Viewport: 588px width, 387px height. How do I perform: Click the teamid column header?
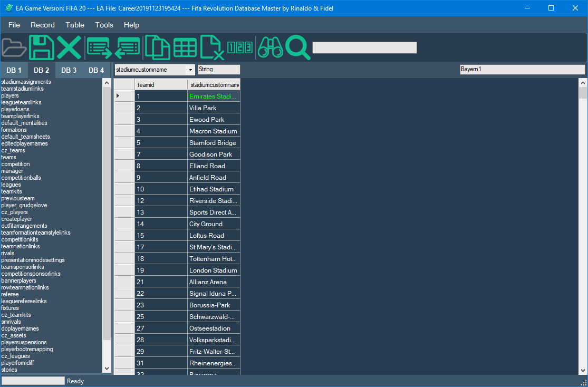point(161,85)
